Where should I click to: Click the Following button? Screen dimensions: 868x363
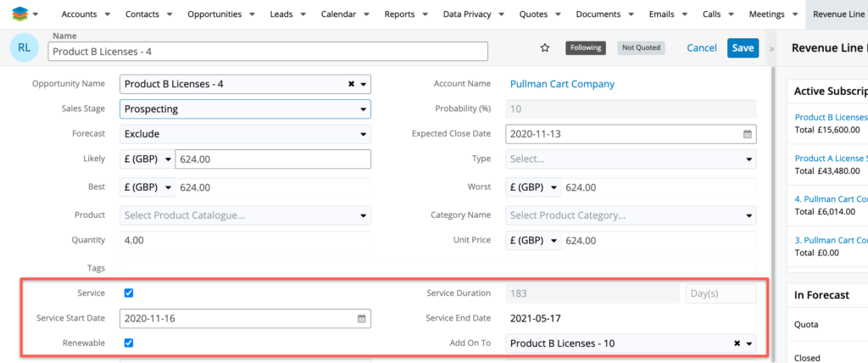click(x=586, y=47)
